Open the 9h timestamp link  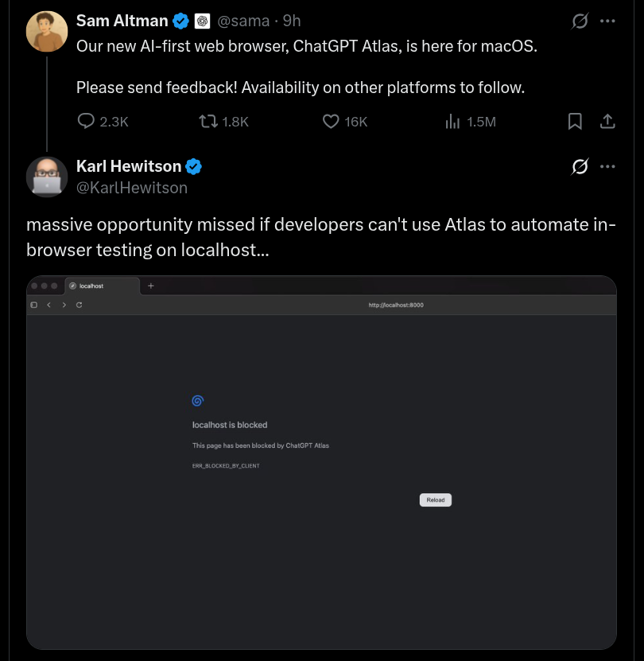click(x=292, y=21)
